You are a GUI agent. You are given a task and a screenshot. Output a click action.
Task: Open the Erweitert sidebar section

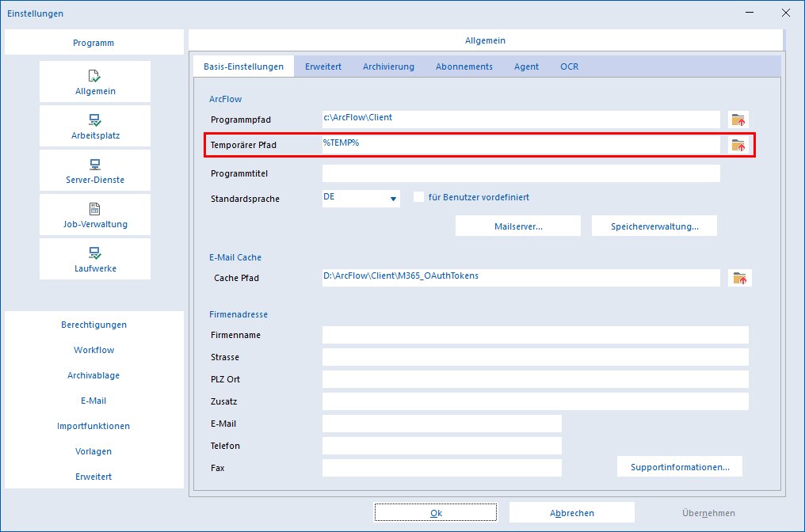94,477
